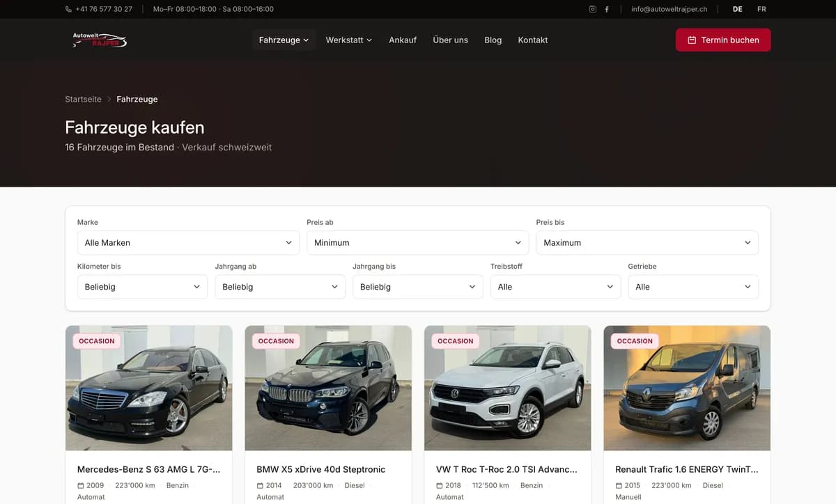
Task: Click the 'Fahrzeuge kaufen' heading
Action: click(x=134, y=127)
